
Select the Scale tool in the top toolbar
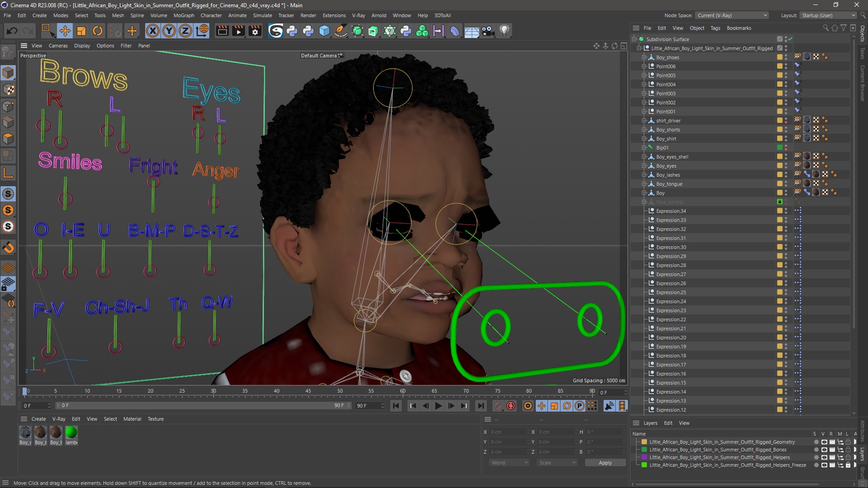(81, 31)
